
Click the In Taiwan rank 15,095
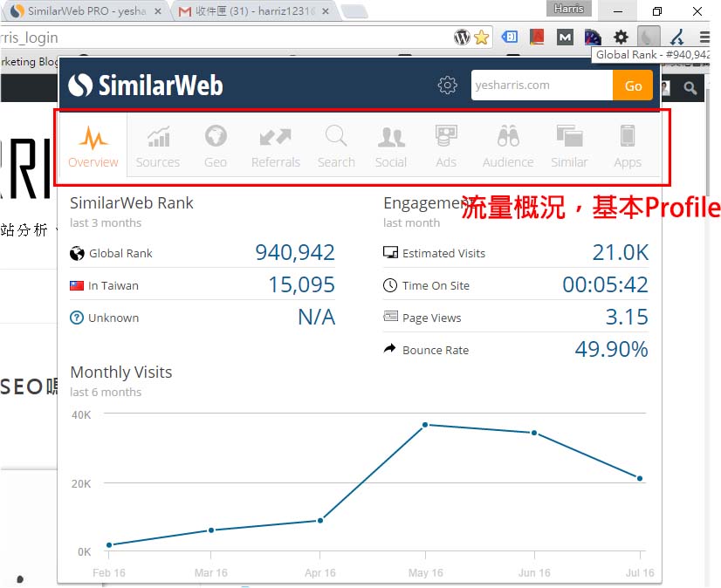click(x=301, y=284)
